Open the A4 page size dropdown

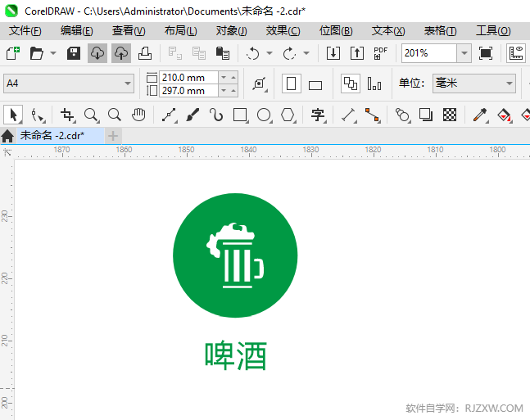69,84
